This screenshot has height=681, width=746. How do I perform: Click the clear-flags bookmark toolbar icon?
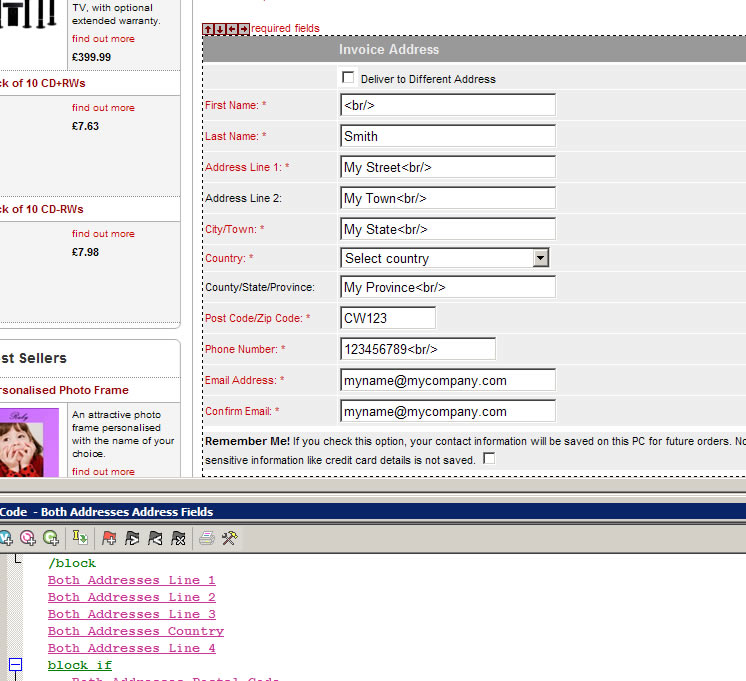(x=178, y=538)
